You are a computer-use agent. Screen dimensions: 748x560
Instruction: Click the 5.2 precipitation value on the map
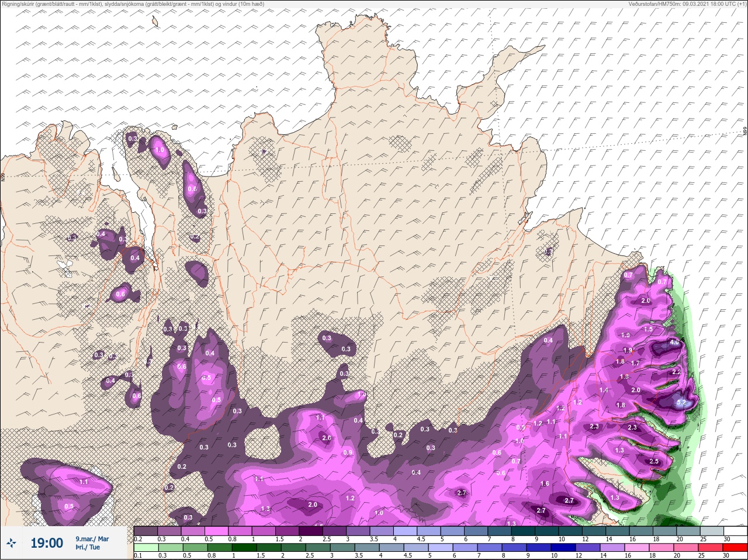[681, 403]
